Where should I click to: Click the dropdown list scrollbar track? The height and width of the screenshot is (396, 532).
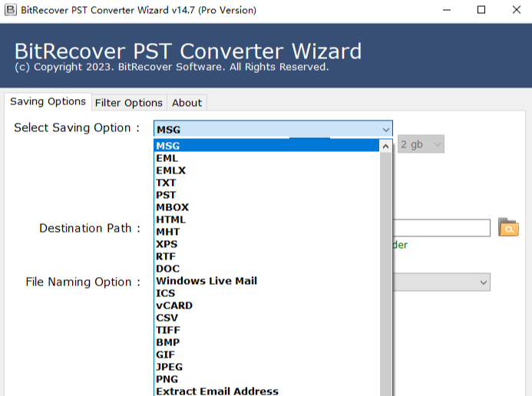[385, 274]
